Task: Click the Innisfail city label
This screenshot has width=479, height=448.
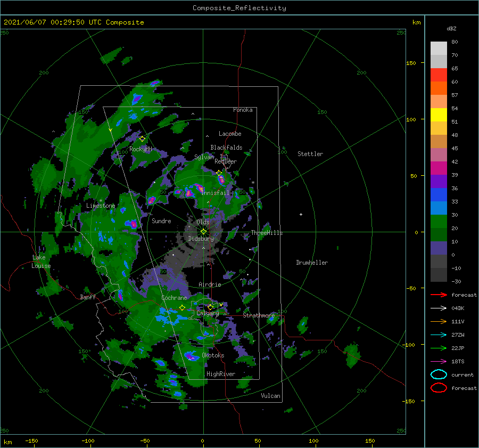Action: click(215, 193)
